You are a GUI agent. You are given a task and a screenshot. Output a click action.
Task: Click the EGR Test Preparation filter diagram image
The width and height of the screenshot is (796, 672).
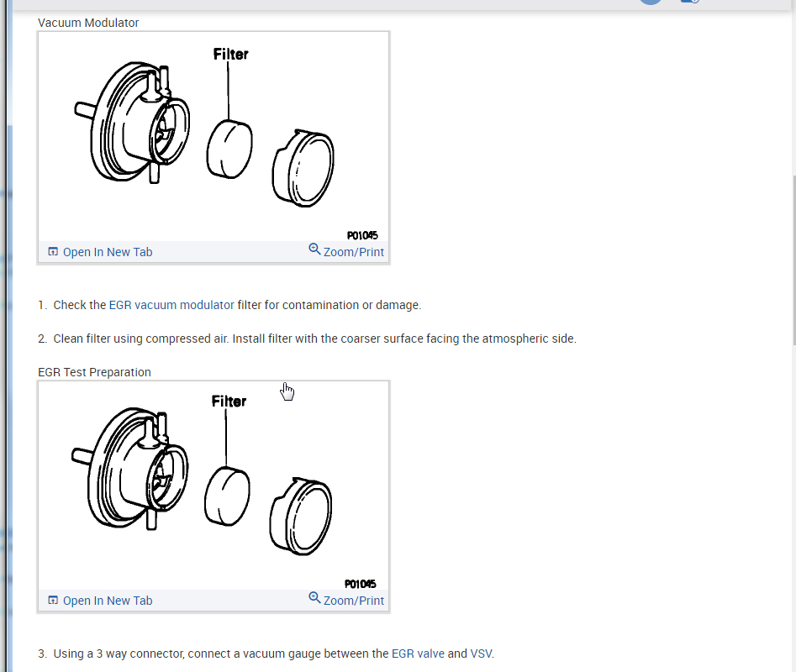pos(213,486)
